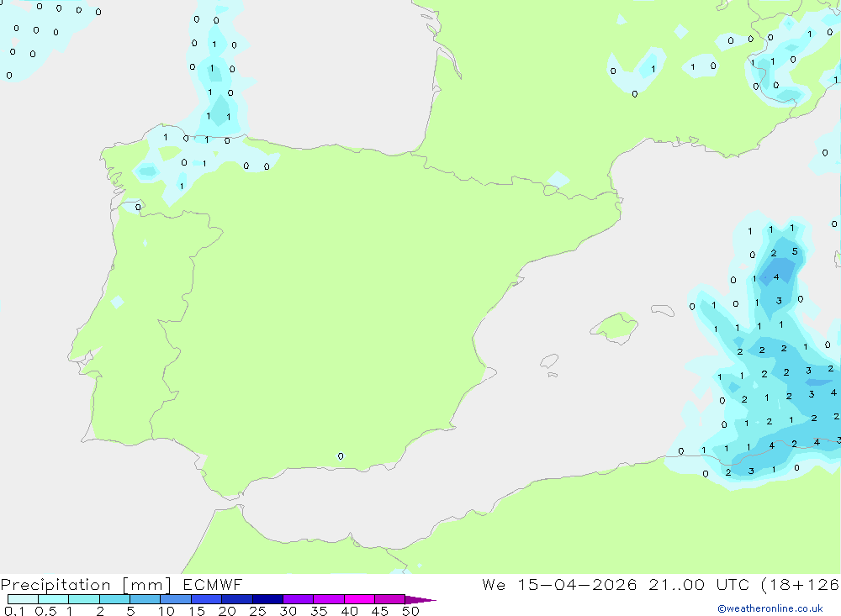Image resolution: width=841 pixels, height=616 pixels.
Task: Pick the purple swatch between 35 and 40
Action: (328, 599)
